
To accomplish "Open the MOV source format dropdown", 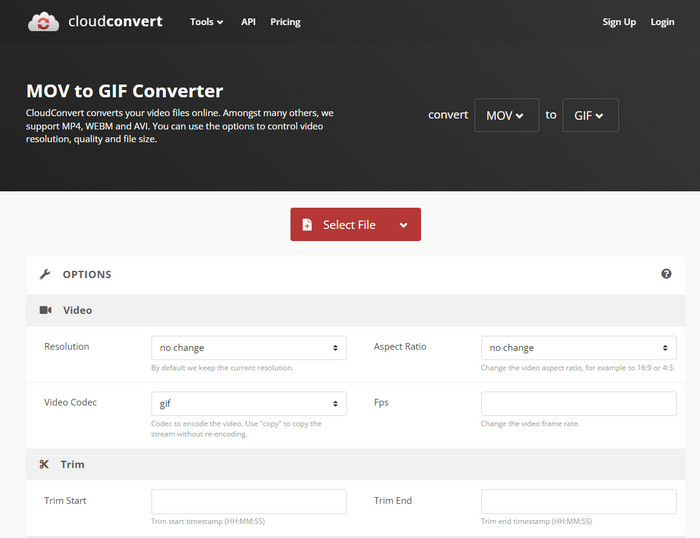I will click(x=507, y=115).
